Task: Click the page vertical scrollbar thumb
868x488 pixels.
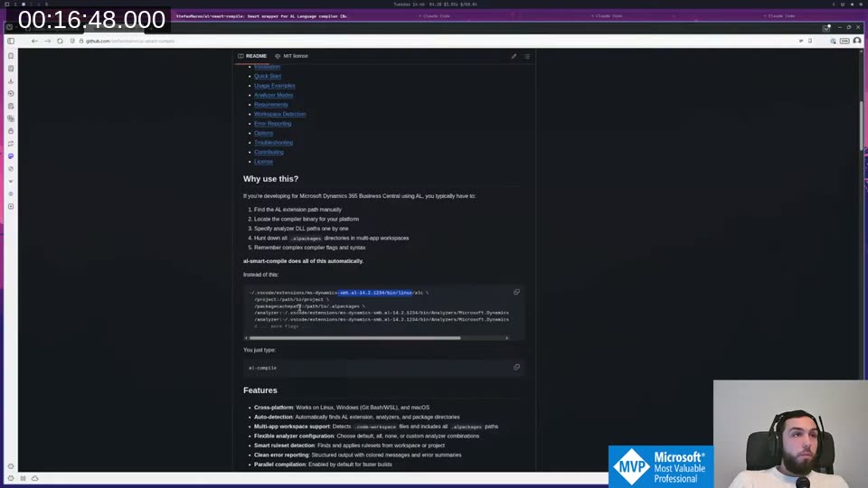Action: pyautogui.click(x=861, y=126)
